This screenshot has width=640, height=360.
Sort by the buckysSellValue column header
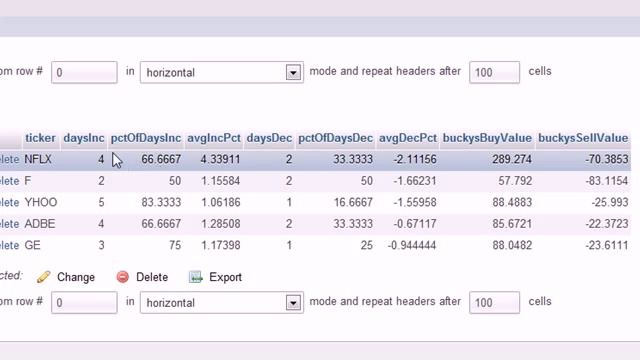583,138
